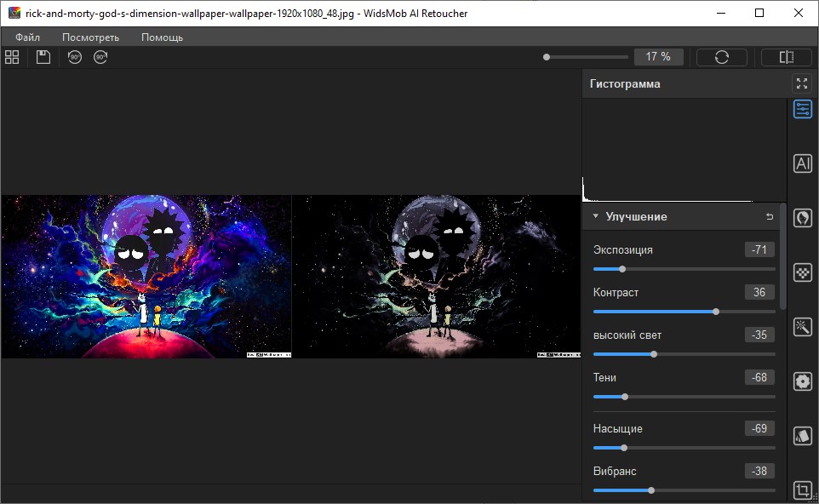
Task: Click the WidsMob app icon in title bar
Action: [14, 13]
